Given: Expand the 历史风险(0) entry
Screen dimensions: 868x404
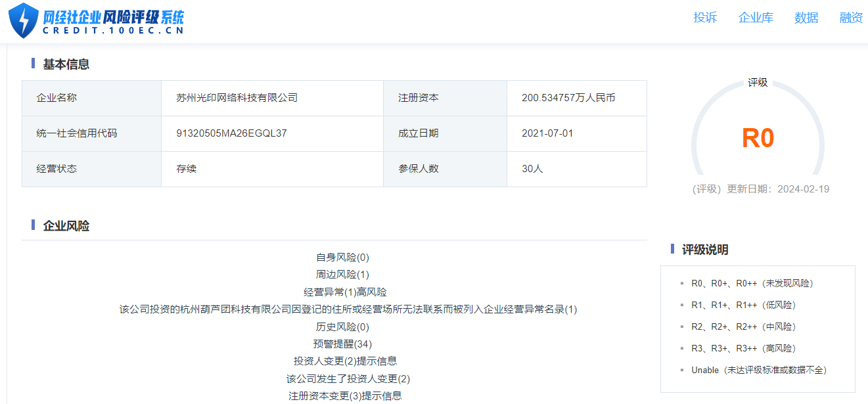Looking at the screenshot, I should 342,327.
